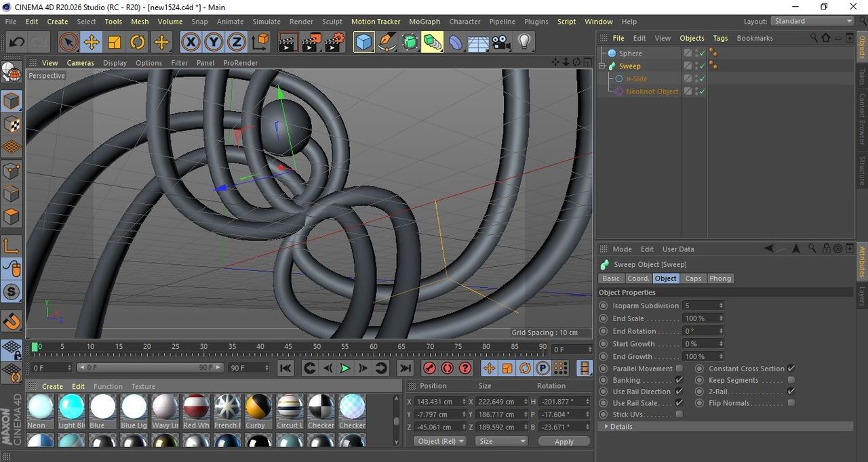Image resolution: width=868 pixels, height=462 pixels.
Task: Add a Cube primitive object
Action: click(x=364, y=43)
